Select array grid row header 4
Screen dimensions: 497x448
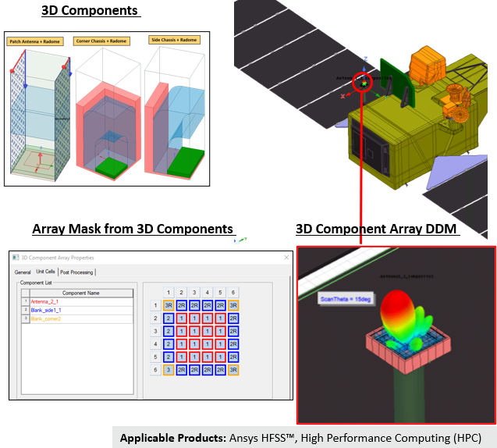155,344
